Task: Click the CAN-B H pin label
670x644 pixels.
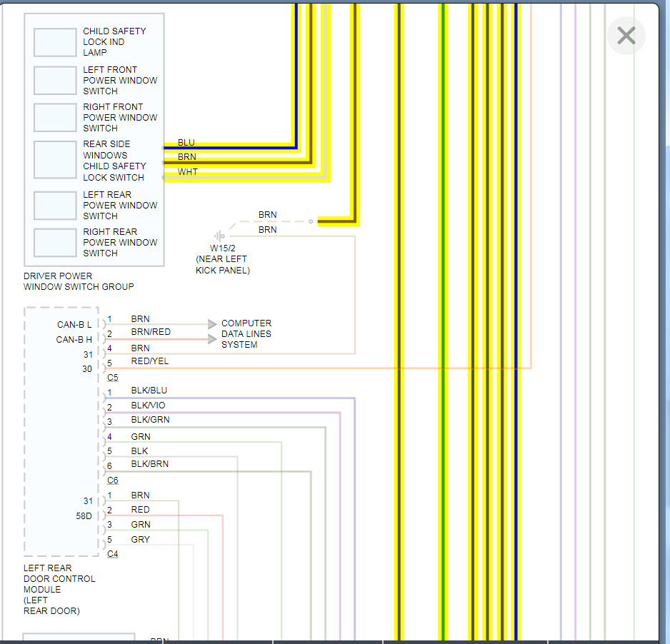Action: pos(74,339)
